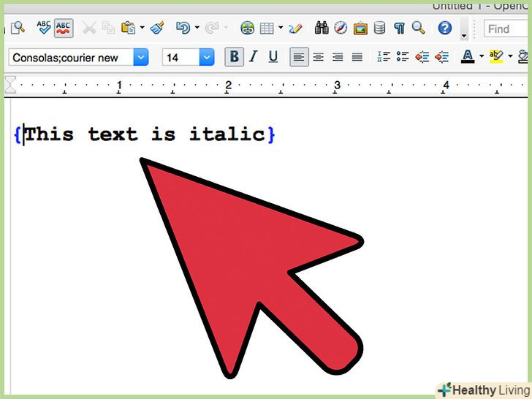This screenshot has width=532, height=399.
Task: Click the Clone Formatting paintbrush icon
Action: (157, 28)
